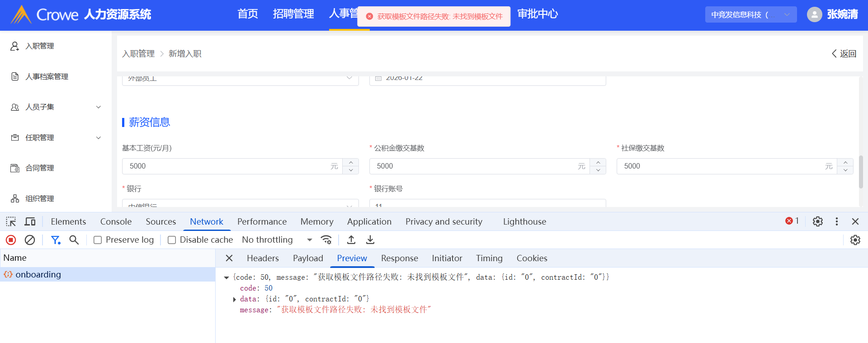
Task: Open the 外部员工 employee type dropdown
Action: click(x=241, y=79)
